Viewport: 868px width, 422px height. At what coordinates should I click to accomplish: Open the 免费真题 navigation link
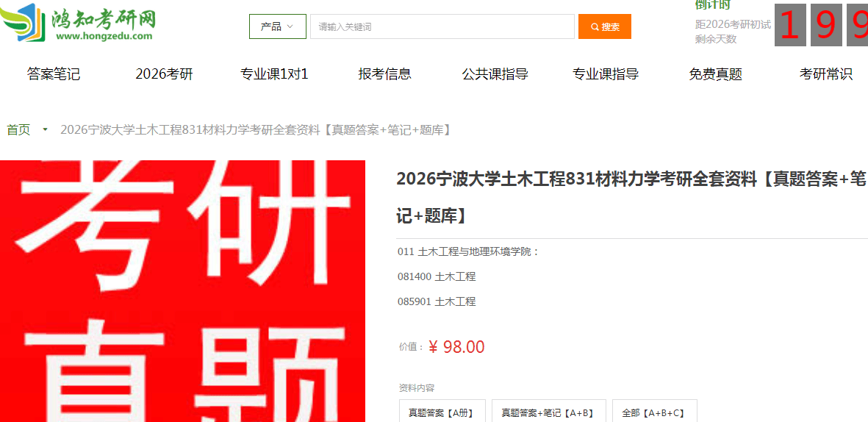point(715,74)
